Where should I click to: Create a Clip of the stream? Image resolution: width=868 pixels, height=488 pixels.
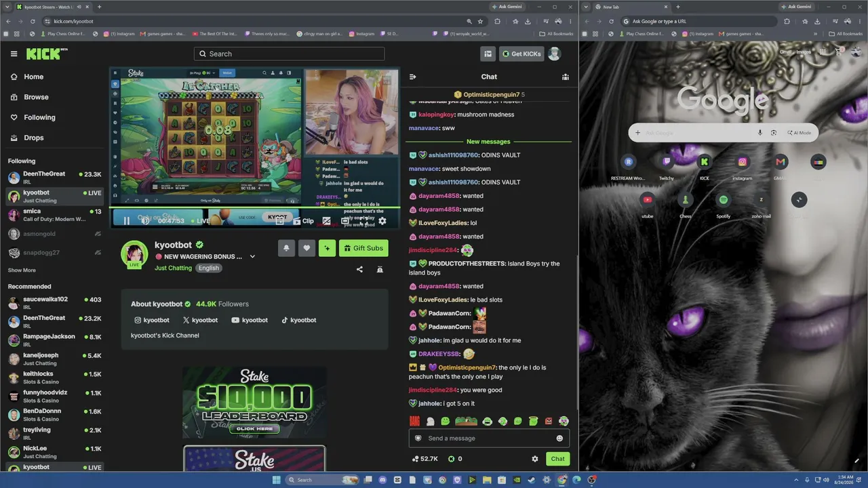coord(304,221)
